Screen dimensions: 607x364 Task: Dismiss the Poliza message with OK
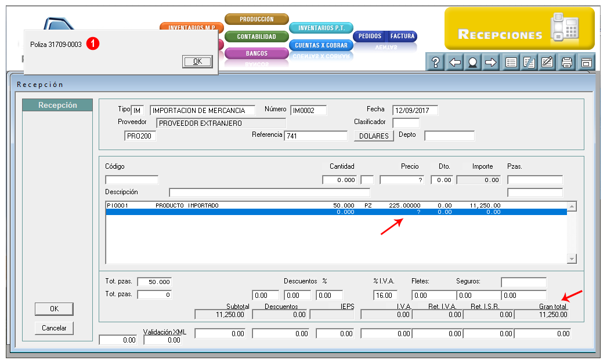point(197,61)
